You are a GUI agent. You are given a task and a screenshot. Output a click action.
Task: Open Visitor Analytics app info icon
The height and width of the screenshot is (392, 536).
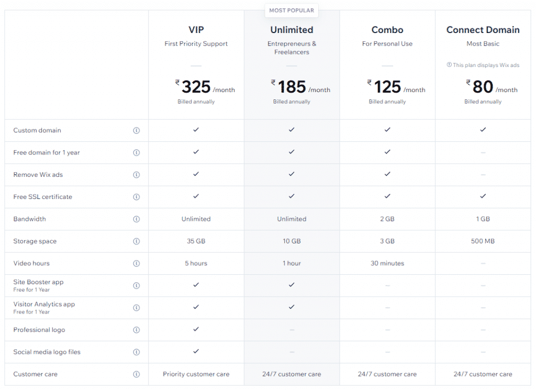[137, 308]
